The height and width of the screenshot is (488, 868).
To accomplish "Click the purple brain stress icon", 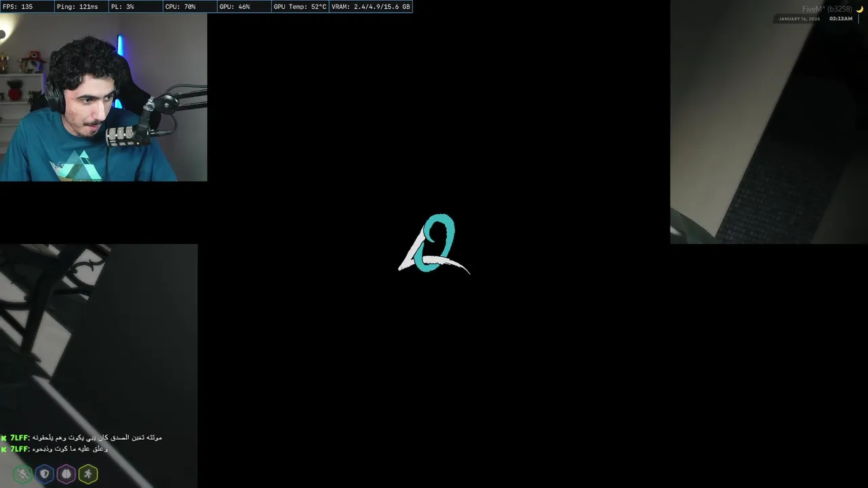I will 66,474.
